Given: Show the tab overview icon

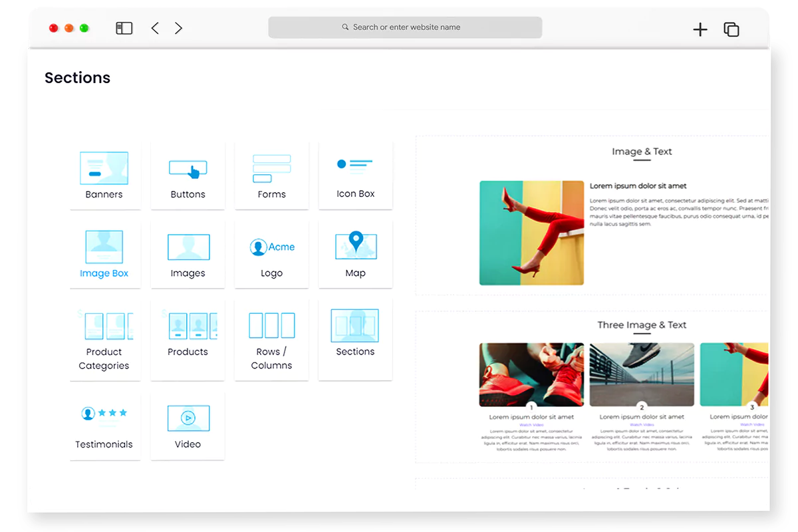Looking at the screenshot, I should click(731, 29).
